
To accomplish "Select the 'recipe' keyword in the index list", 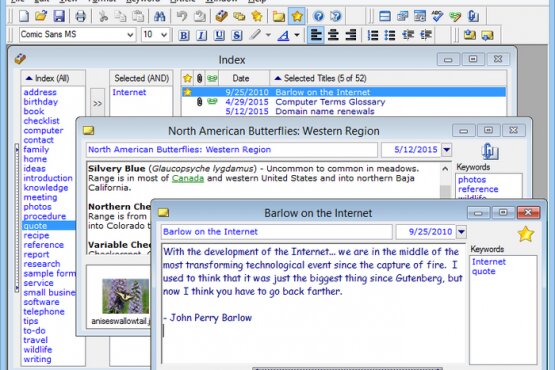I will [36, 235].
